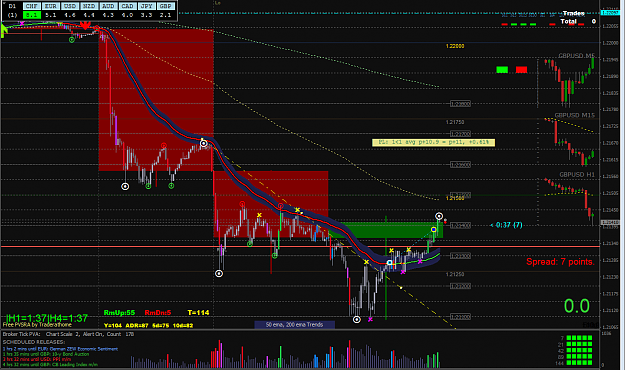Viewport: 625px width, 370px height.
Task: Click the JPY currency header cell
Action: 146,6
